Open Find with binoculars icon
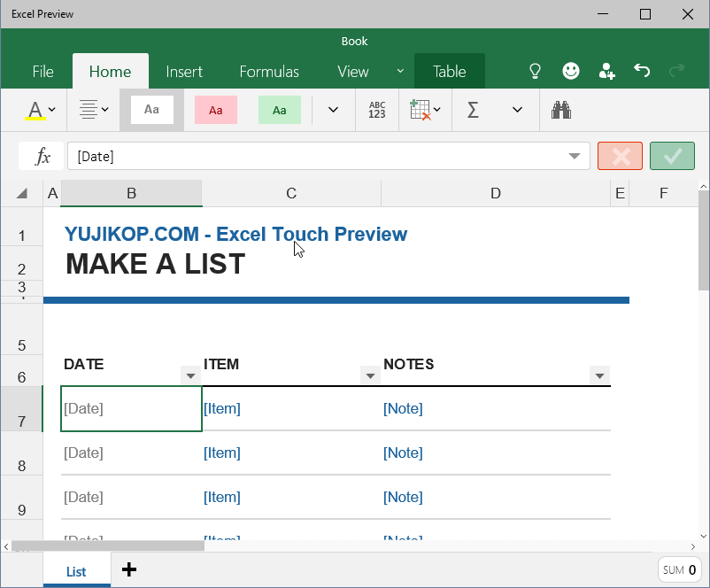 click(561, 110)
